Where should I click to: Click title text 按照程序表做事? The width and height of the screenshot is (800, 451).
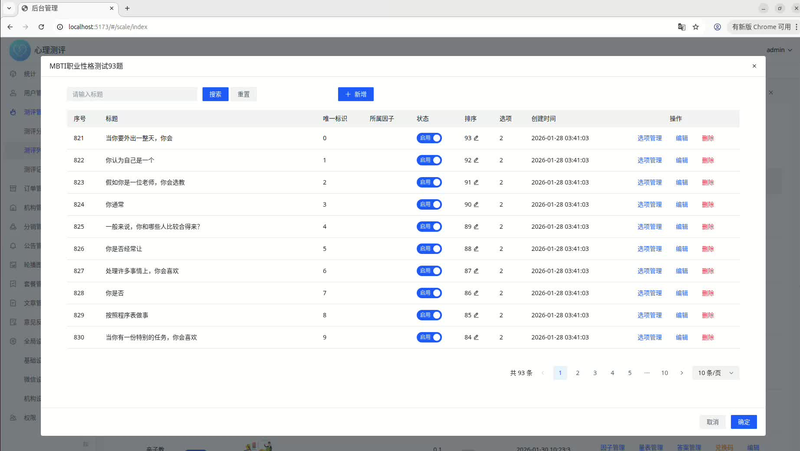coord(127,315)
